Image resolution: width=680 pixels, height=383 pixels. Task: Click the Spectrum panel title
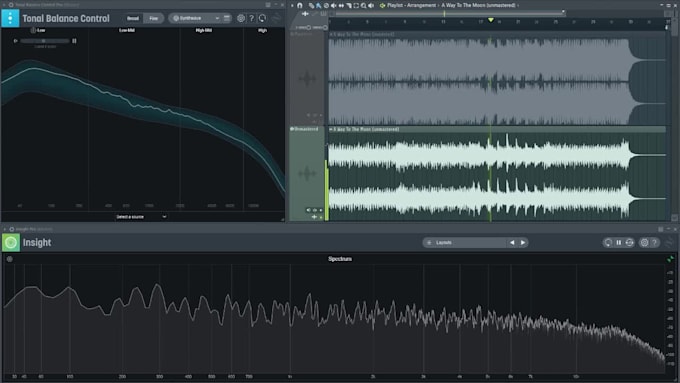(340, 259)
